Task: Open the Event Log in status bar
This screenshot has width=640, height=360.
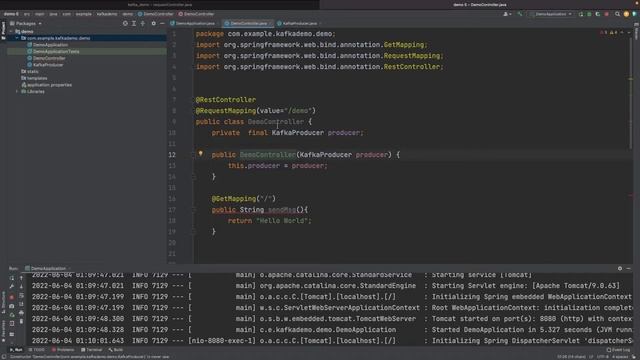Action: [618, 350]
